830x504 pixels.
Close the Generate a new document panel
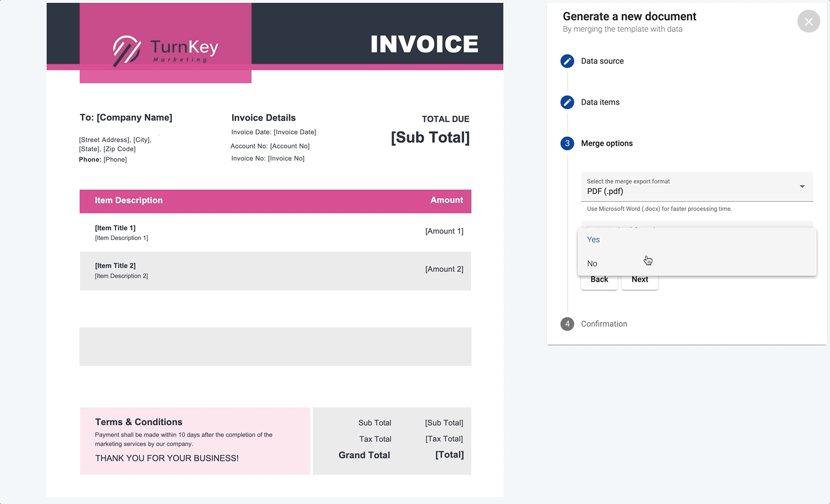808,22
